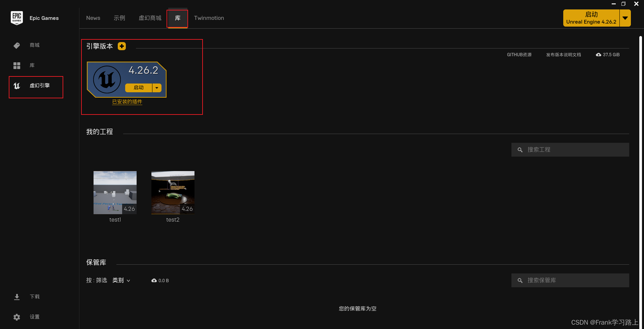The width and height of the screenshot is (644, 329).
Task: Open the 已安装的插件 link
Action: click(x=127, y=102)
